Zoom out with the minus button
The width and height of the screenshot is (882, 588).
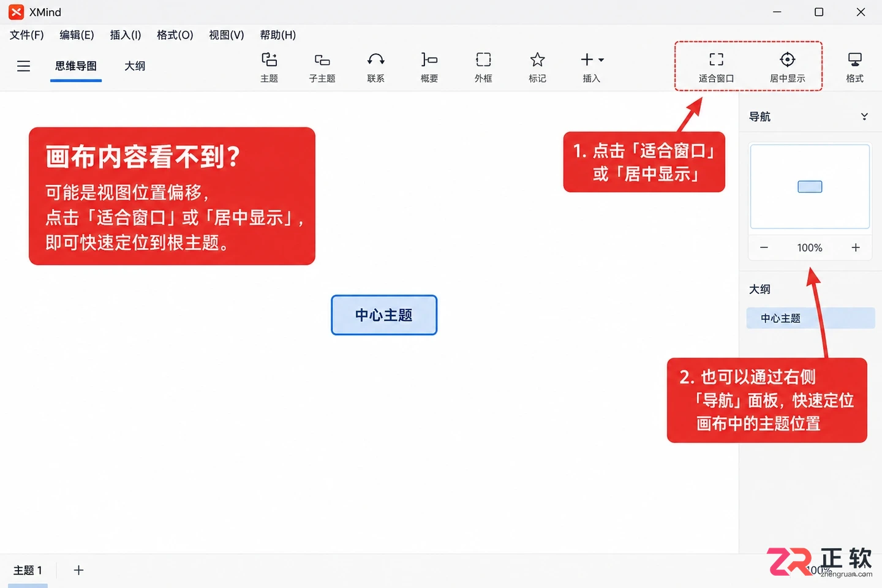(764, 247)
